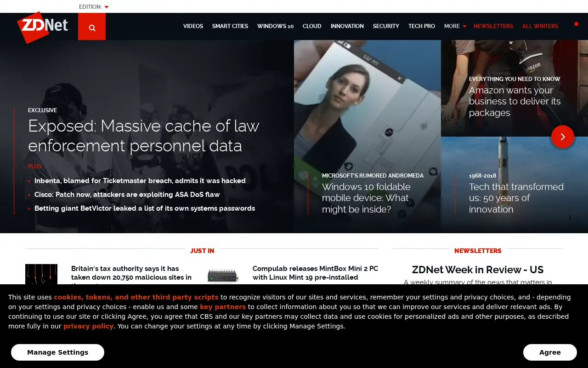Open Inbenta Ticketmaster breach article
Screen dimensions: 588x368
(140, 181)
